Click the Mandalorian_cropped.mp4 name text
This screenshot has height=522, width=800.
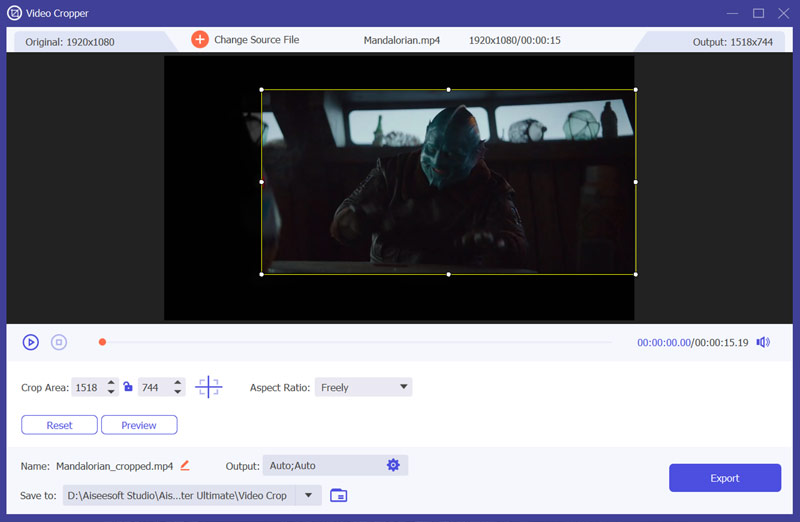[115, 466]
